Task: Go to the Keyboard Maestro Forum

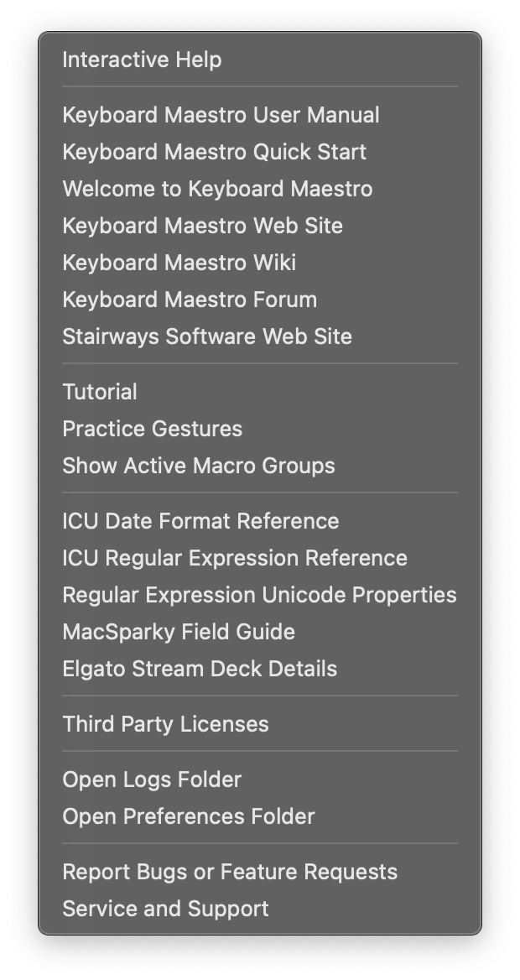Action: click(x=190, y=300)
